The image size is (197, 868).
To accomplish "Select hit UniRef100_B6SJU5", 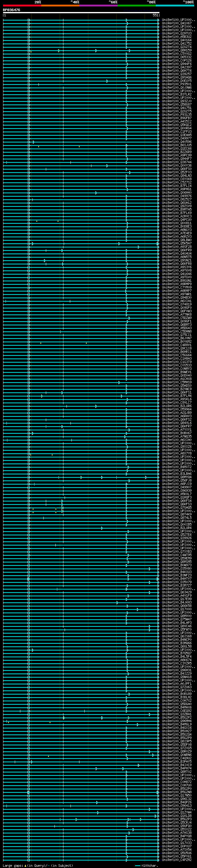I will 177,145.
